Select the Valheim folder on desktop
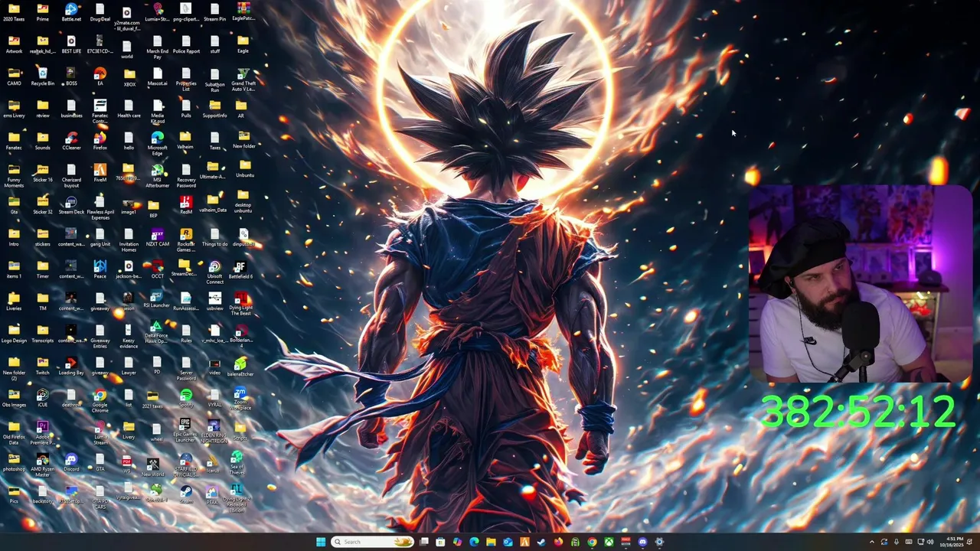 click(186, 142)
